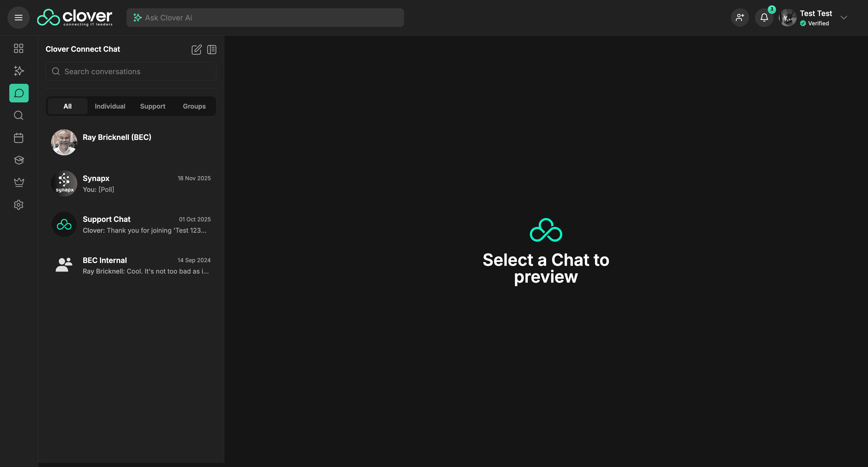Start a new chat with compose icon
Image resolution: width=868 pixels, height=467 pixels.
click(x=196, y=50)
